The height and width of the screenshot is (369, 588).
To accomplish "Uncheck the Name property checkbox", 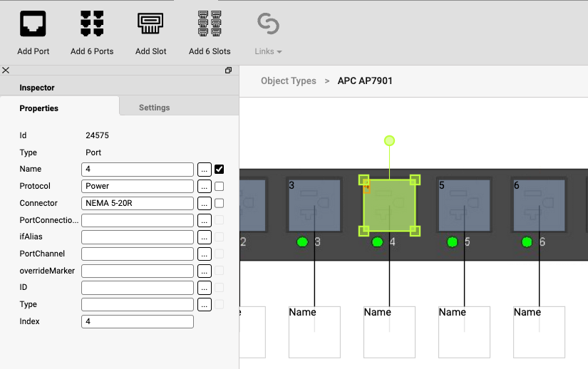I will (220, 170).
